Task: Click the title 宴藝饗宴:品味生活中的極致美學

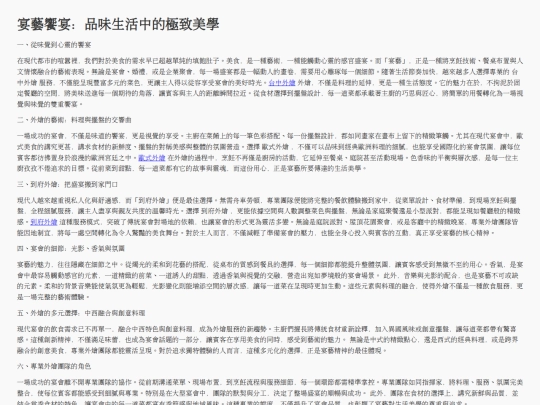Action: (x=118, y=24)
